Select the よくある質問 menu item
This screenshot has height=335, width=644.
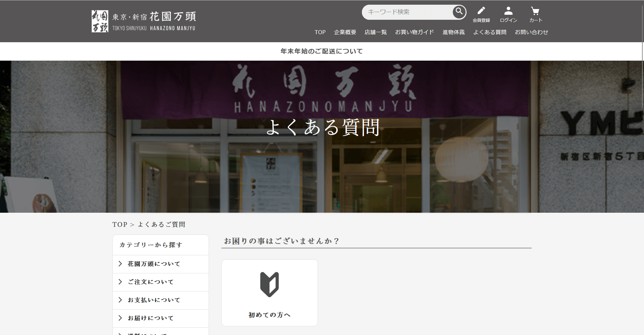490,32
